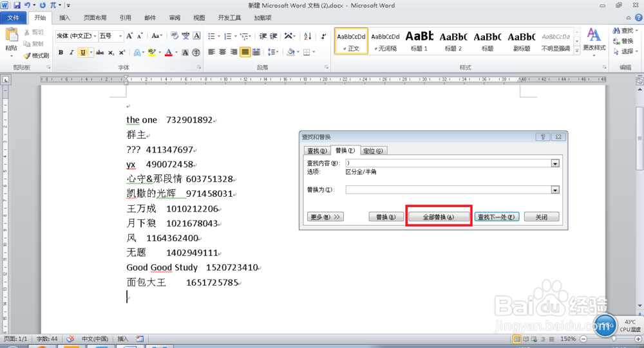
Task: Align text left
Action: pos(211,52)
